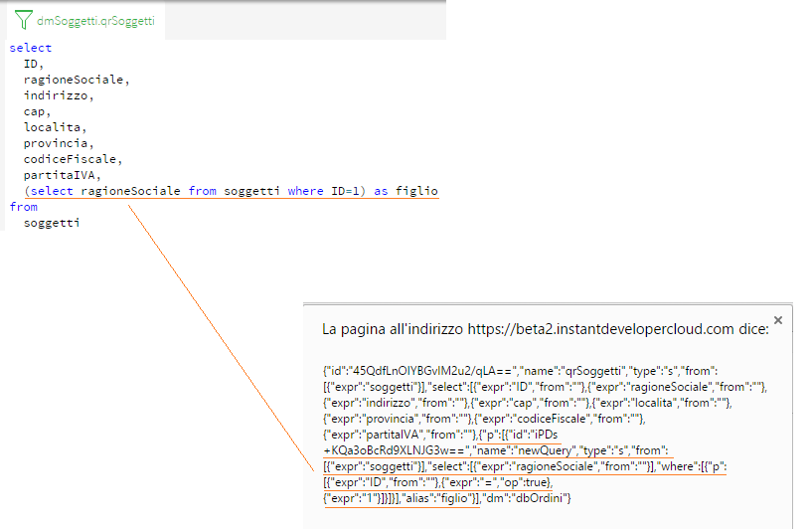Click the 'localita,' column line
Viewport: 812px width, 529px height.
click(x=55, y=127)
